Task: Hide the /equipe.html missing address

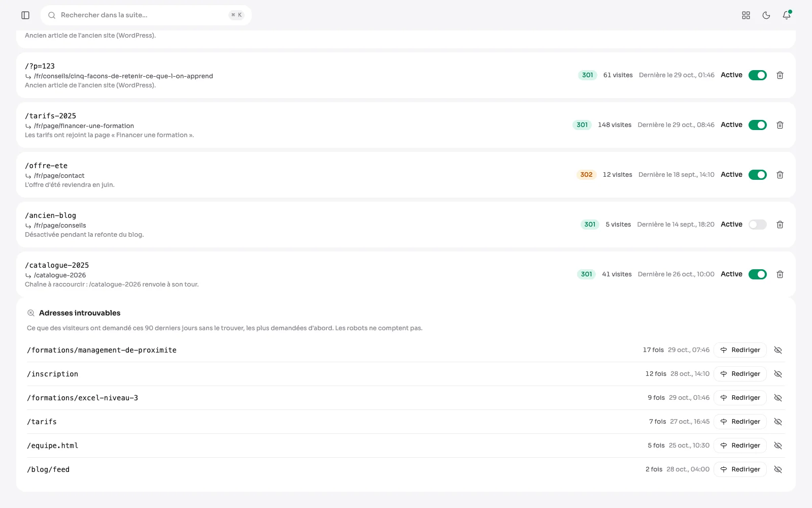Action: coord(778,446)
